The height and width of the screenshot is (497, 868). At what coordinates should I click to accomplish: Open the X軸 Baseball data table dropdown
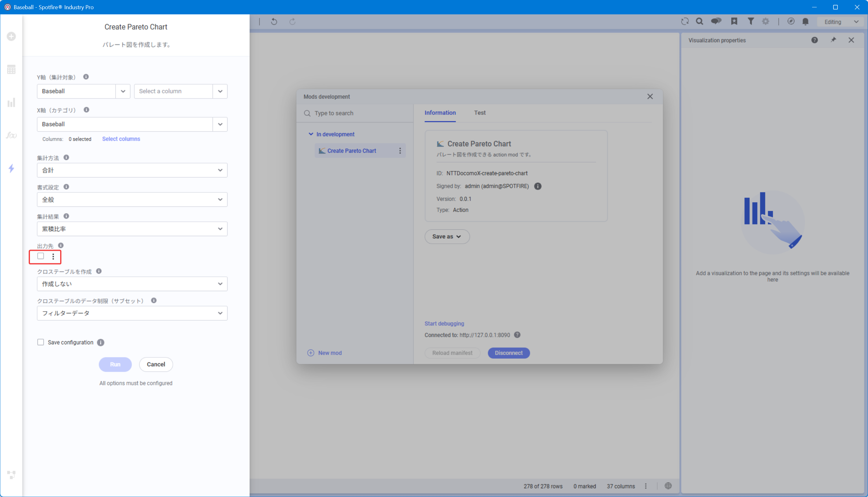(x=132, y=124)
